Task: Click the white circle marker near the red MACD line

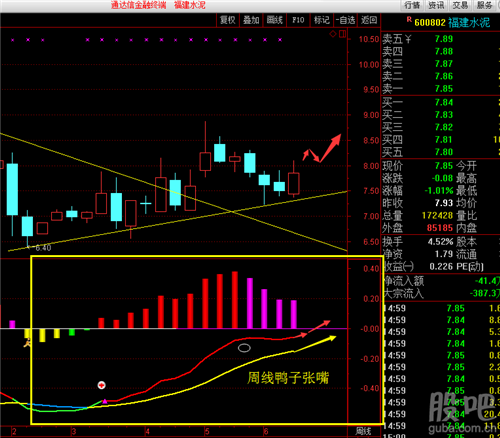Action: 244,348
